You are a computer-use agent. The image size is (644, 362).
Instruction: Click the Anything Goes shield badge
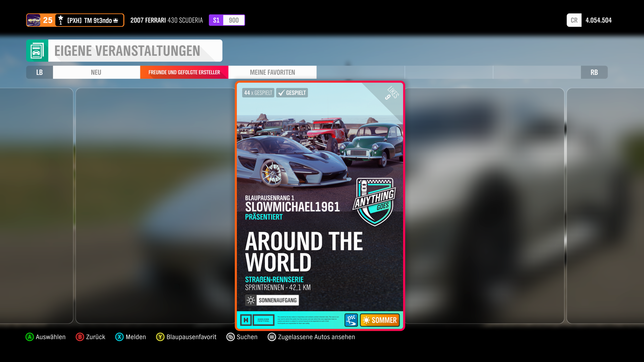[374, 202]
